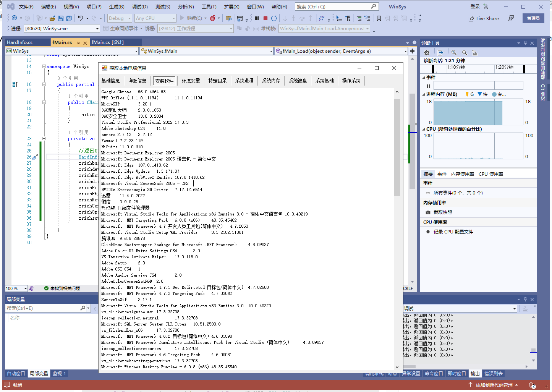Click the diagnostic session timeline ruler
The height and width of the screenshot is (392, 552).
[x=479, y=68]
